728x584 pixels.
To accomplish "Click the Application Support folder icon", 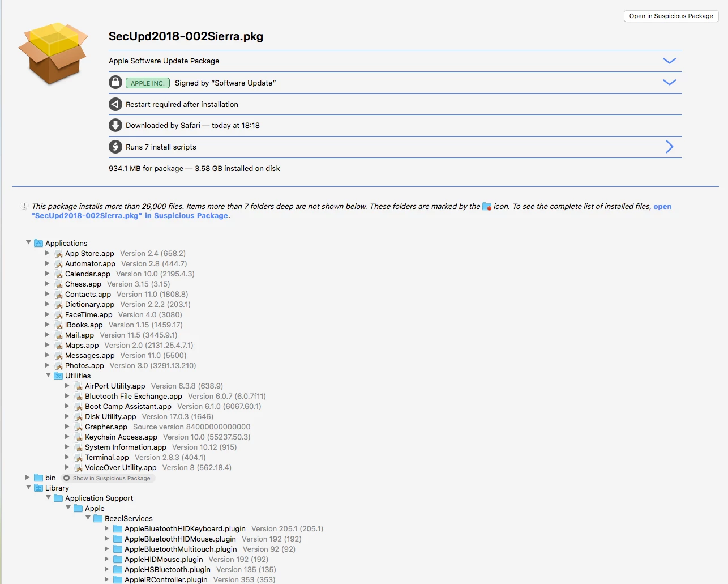I will (x=58, y=498).
